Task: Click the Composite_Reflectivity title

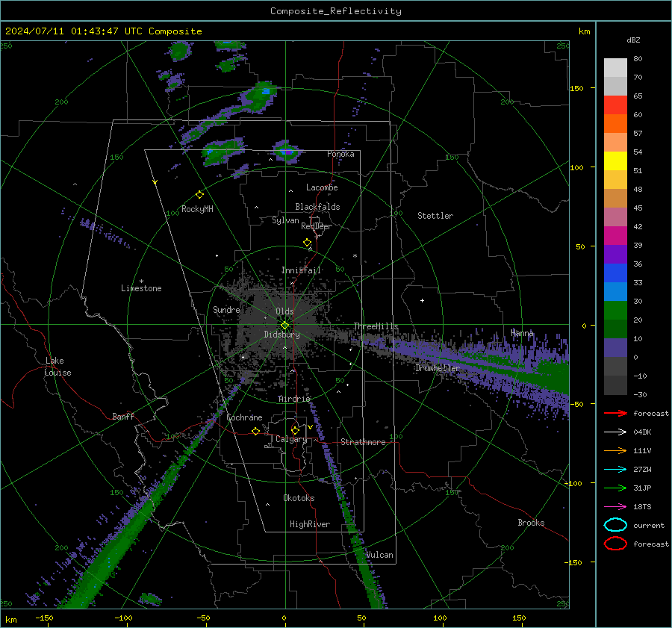Action: coord(336,11)
